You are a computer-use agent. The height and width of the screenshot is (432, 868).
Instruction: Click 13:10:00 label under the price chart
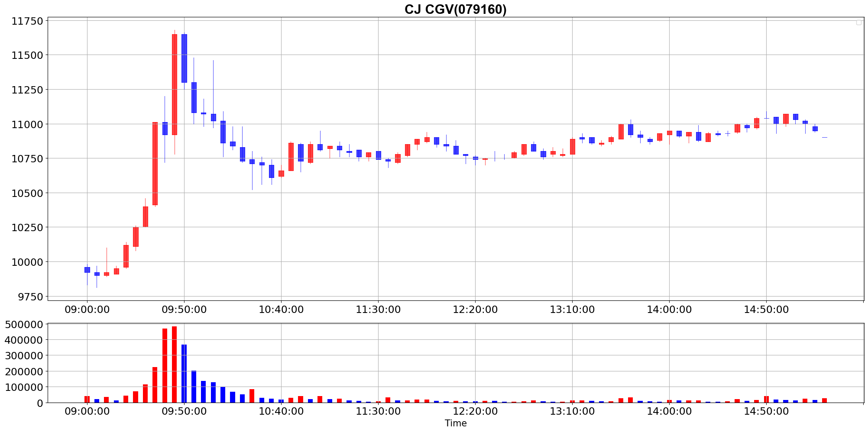(x=572, y=309)
